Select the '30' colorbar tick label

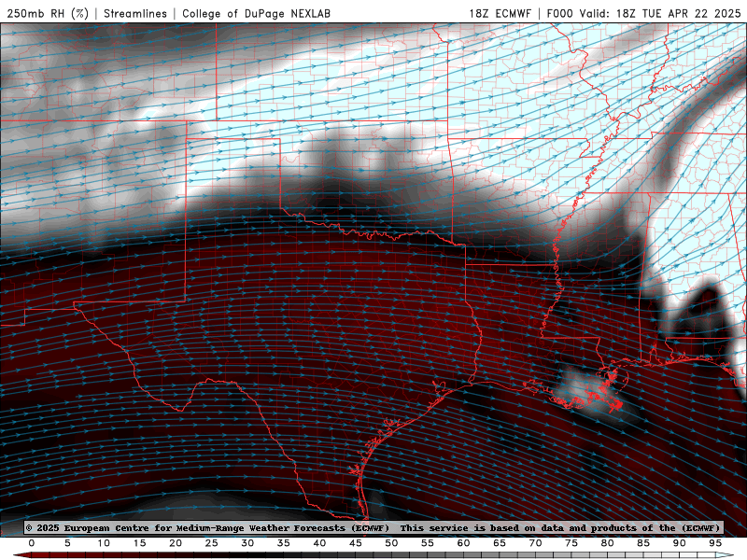pos(247,543)
